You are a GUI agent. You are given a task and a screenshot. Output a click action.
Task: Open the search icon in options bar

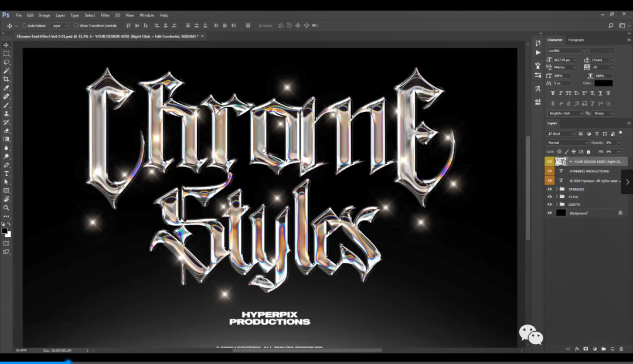coord(611,25)
